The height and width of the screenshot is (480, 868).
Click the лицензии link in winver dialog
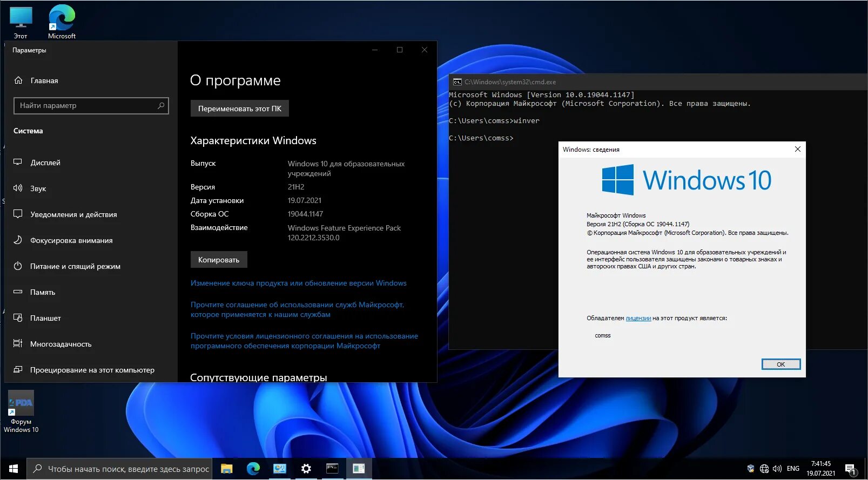(638, 318)
